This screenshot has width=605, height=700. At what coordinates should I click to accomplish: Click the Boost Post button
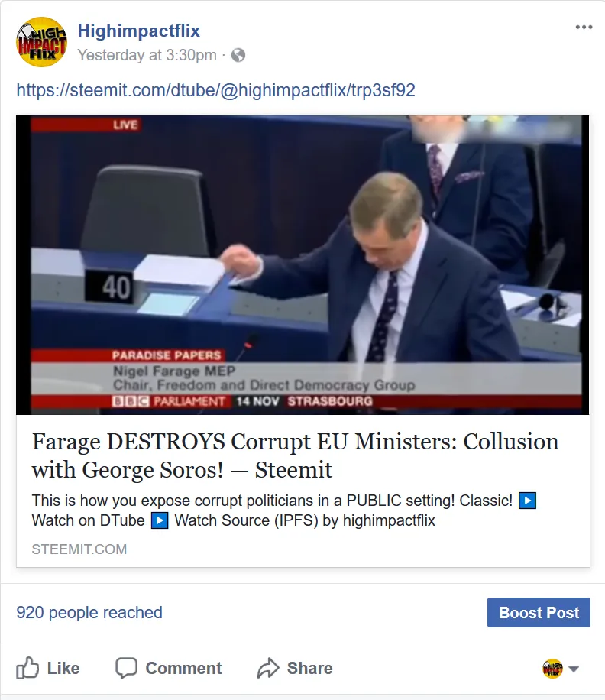pyautogui.click(x=539, y=613)
